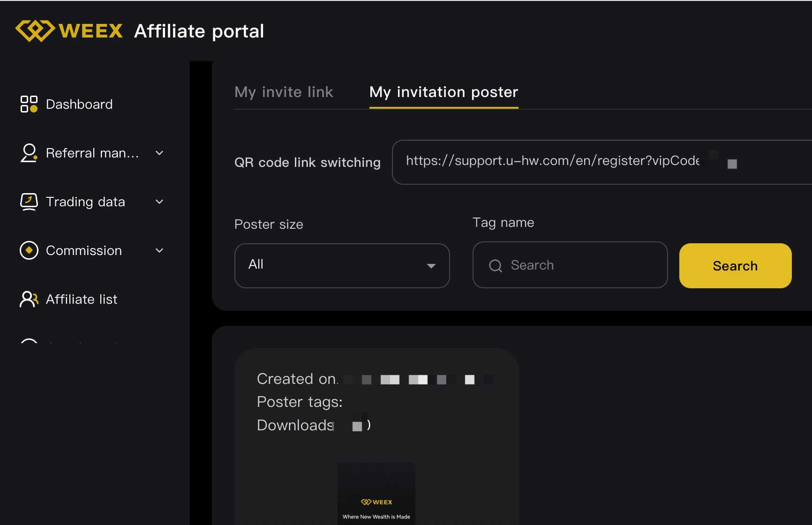This screenshot has height=525, width=812.
Task: Expand the Referral management submenu chevron
Action: click(159, 153)
